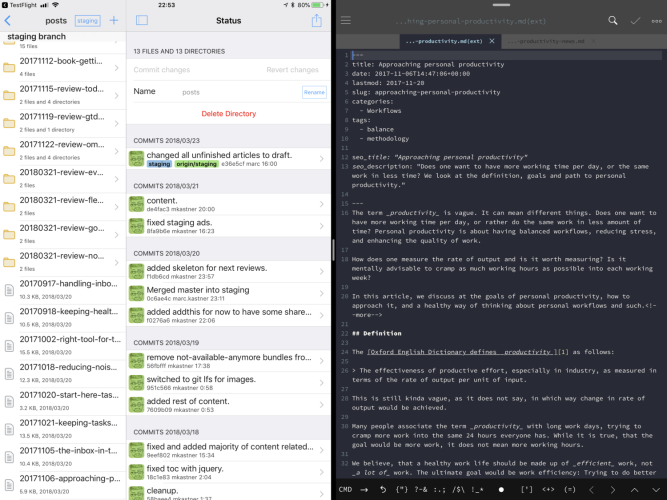Toggle the sidebar panel icon beside Status
This screenshot has width=667, height=500.
141,20
